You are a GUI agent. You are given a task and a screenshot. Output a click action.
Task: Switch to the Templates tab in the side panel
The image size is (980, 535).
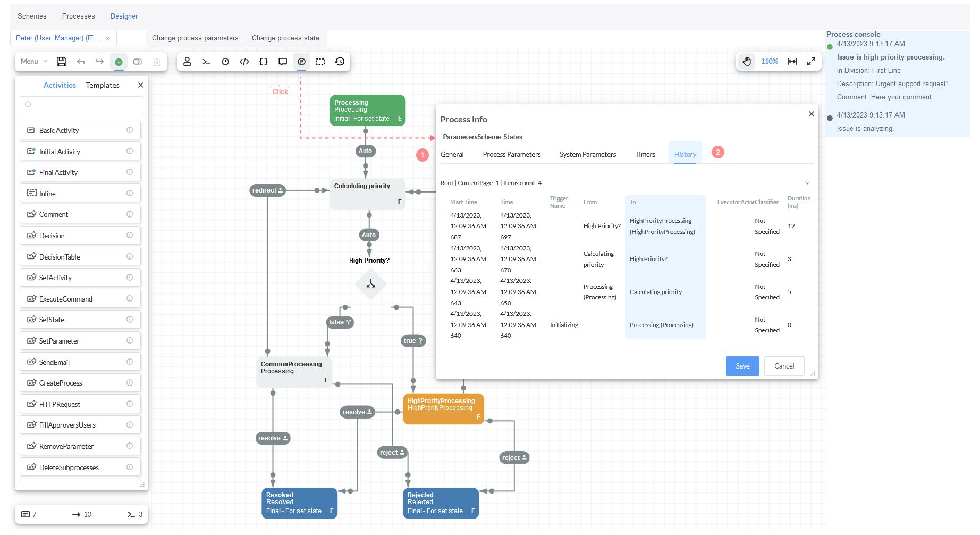click(103, 85)
